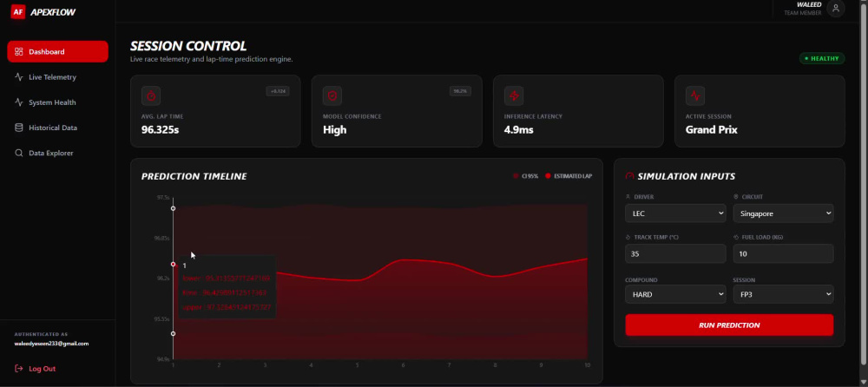Viewport: 868px width, 387px height.
Task: Click the Live Telemetry pulse icon
Action: coord(19,77)
